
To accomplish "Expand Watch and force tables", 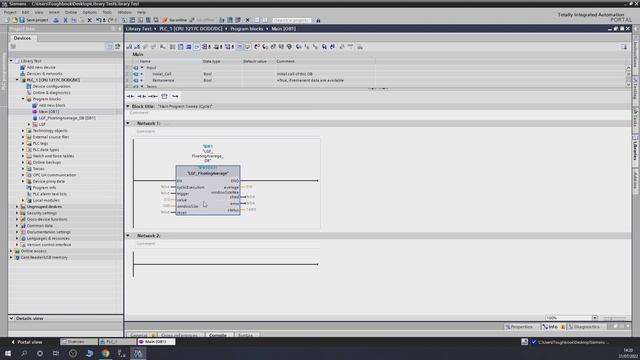I will (23, 156).
